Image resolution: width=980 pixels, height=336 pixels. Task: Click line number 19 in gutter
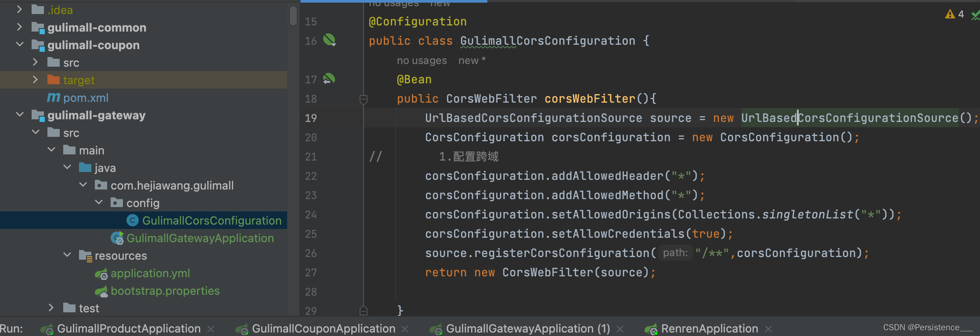pos(311,118)
